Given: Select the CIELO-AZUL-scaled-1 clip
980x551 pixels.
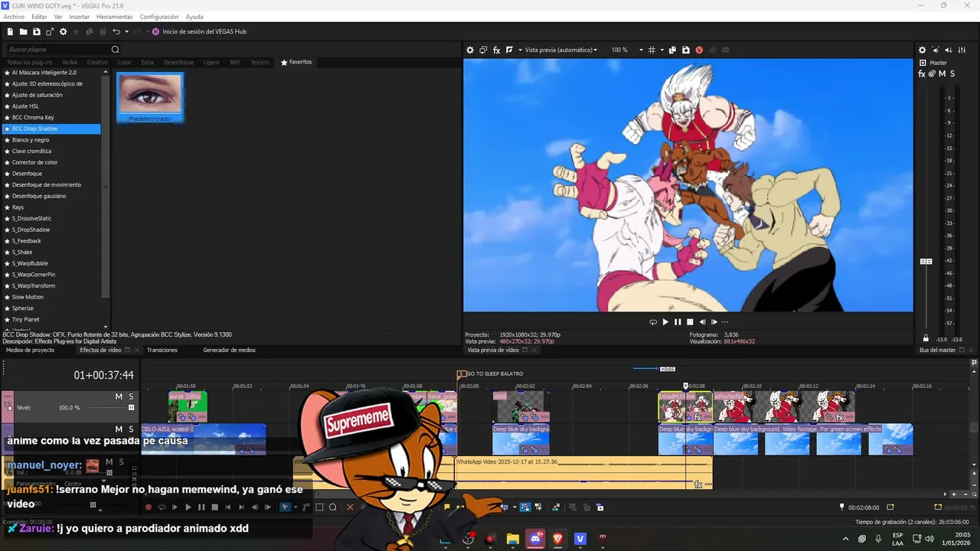Looking at the screenshot, I should pyautogui.click(x=203, y=439).
